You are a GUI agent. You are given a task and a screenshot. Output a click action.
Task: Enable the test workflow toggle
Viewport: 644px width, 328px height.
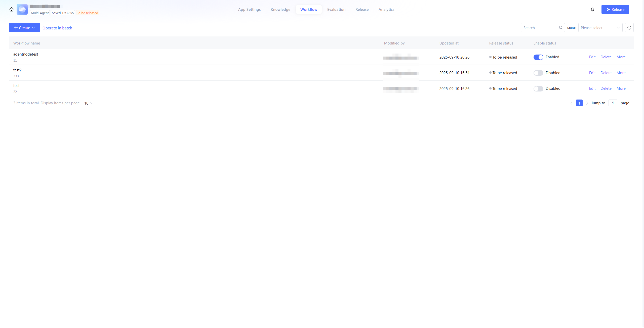click(538, 89)
